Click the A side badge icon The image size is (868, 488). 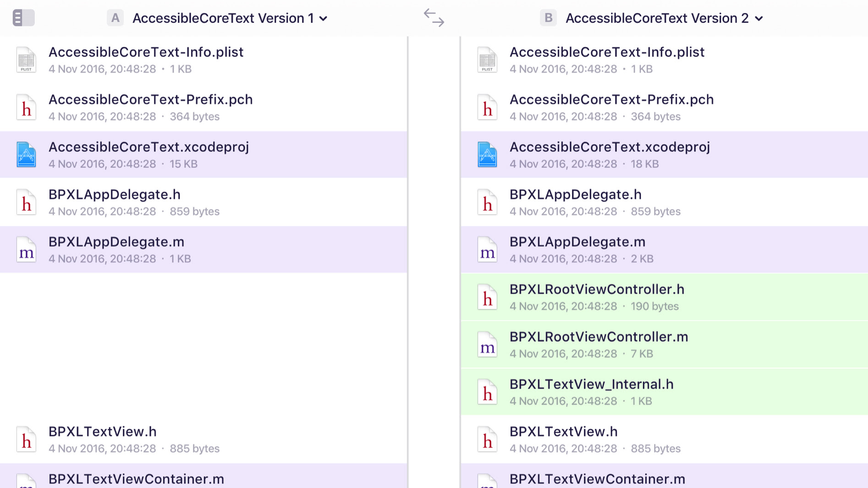tap(115, 18)
